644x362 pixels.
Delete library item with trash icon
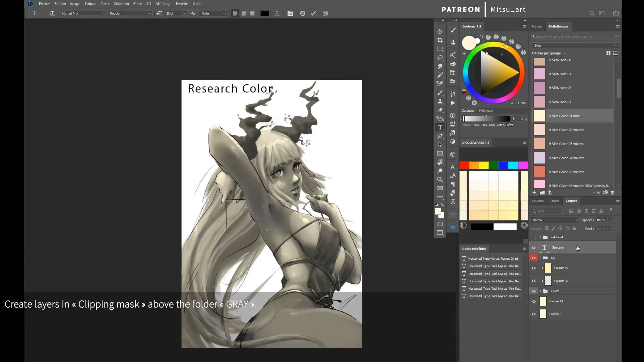coord(613,193)
